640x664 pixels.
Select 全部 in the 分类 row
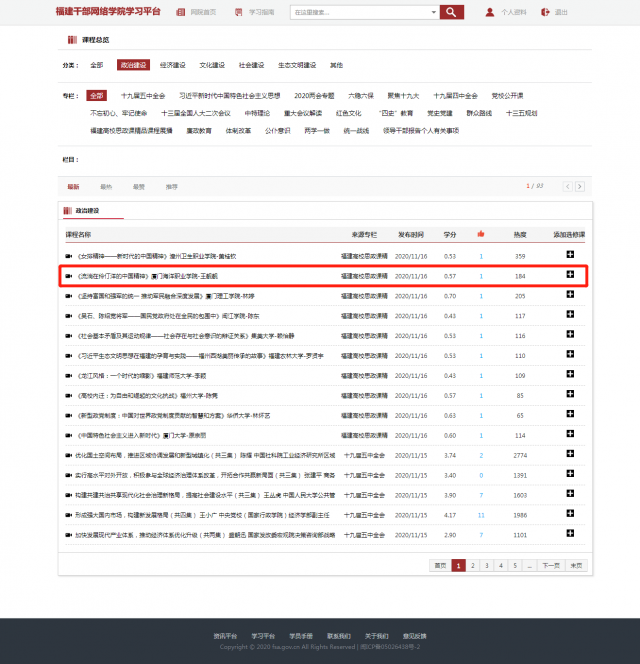[96, 65]
